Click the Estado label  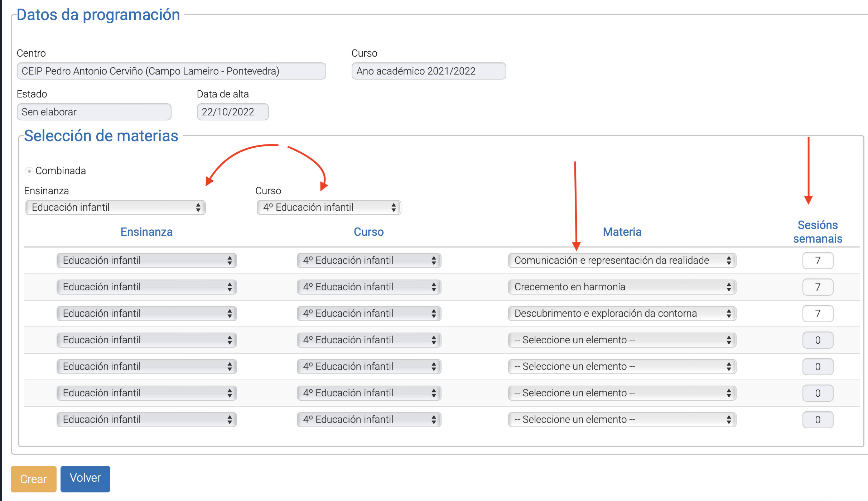click(x=32, y=94)
